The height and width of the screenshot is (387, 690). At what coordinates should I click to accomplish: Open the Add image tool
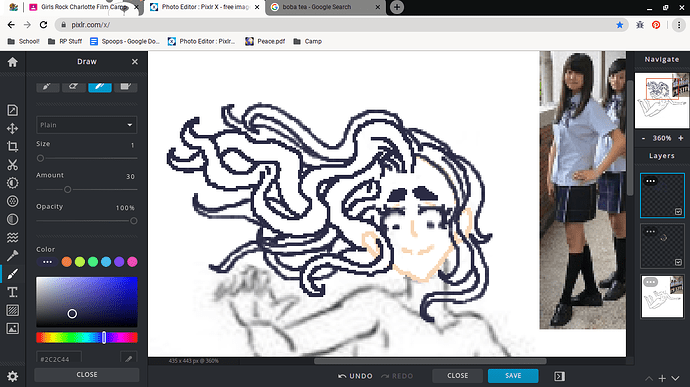pos(12,328)
